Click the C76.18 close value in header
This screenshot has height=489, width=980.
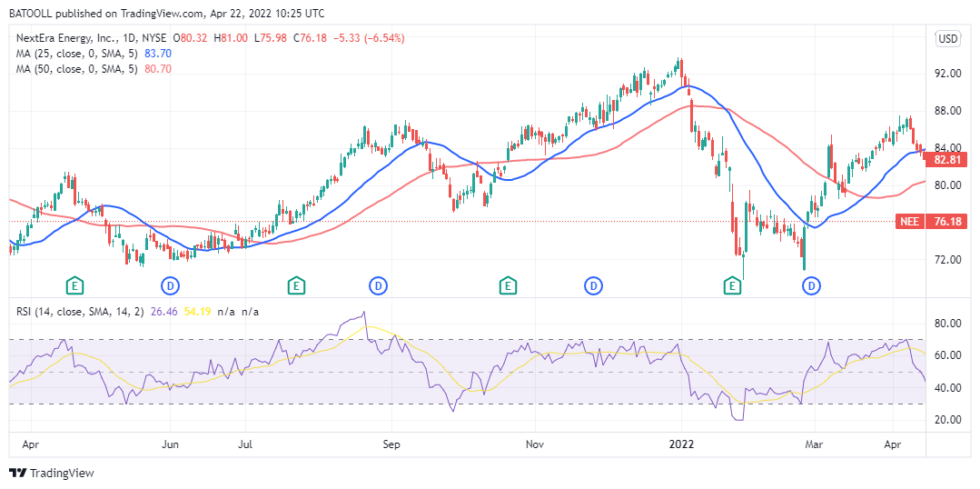coord(309,38)
